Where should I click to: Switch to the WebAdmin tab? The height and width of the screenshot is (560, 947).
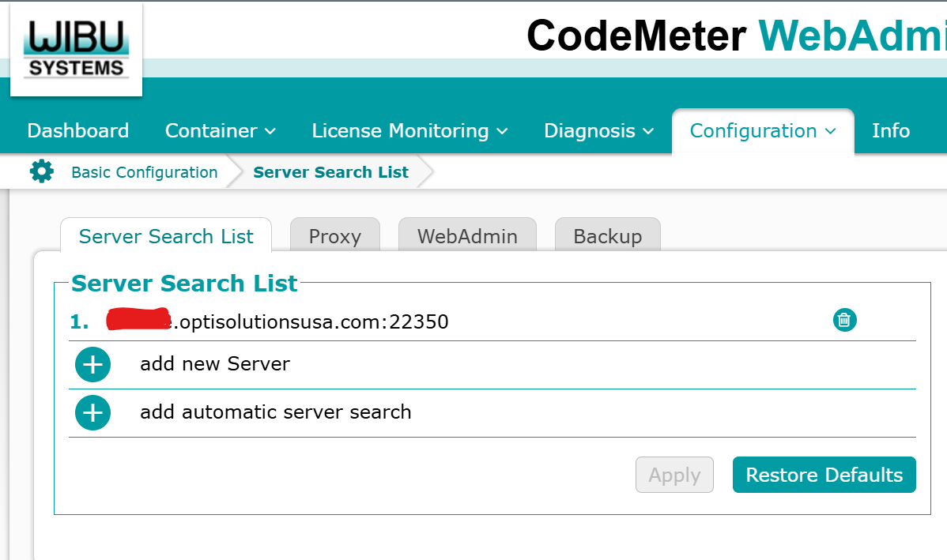coord(467,236)
